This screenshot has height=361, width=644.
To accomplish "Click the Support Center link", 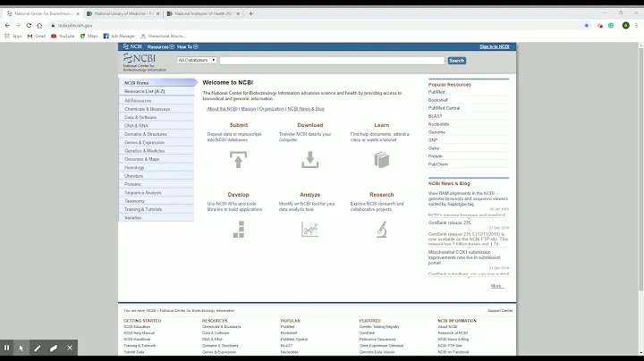I will 500,311.
